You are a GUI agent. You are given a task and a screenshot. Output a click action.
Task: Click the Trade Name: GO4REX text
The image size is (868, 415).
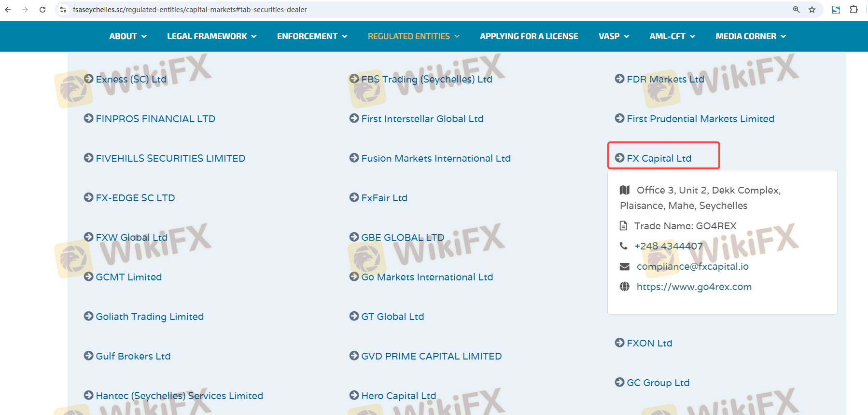tap(686, 226)
